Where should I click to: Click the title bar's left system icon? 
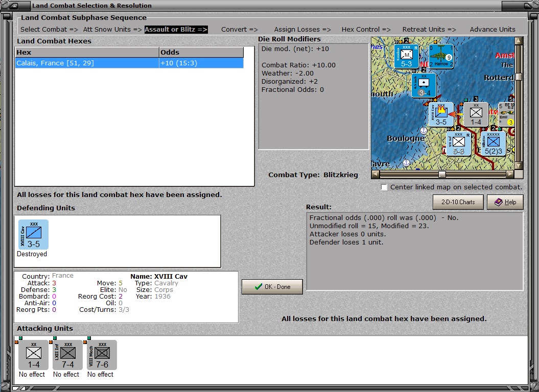pos(14,6)
